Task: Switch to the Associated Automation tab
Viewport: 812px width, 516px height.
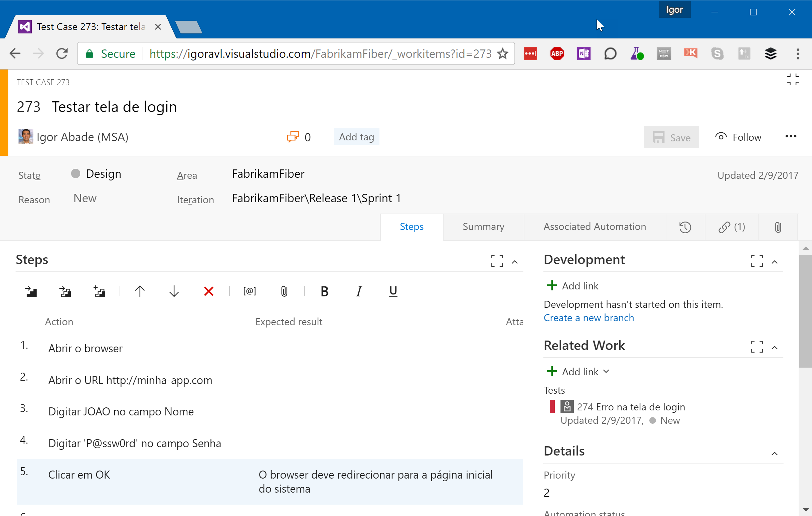Action: tap(594, 226)
